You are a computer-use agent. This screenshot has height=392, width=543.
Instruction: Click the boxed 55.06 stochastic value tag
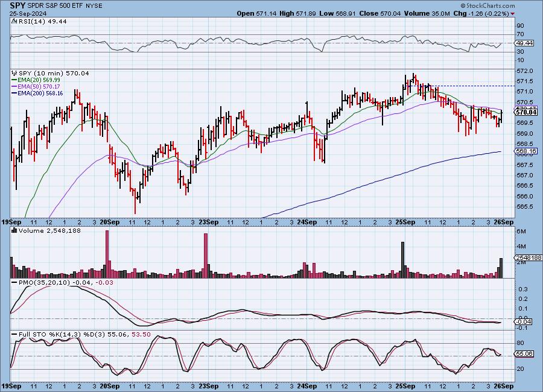[x=524, y=354]
